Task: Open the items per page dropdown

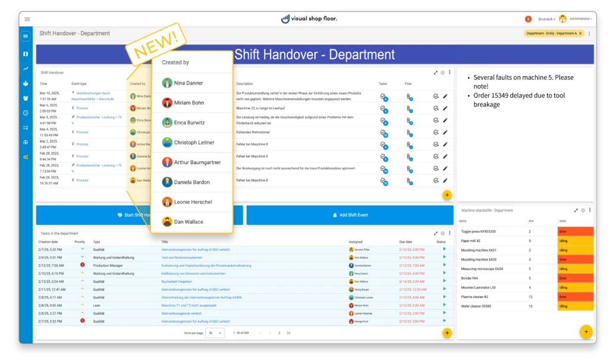Action: click(212, 332)
